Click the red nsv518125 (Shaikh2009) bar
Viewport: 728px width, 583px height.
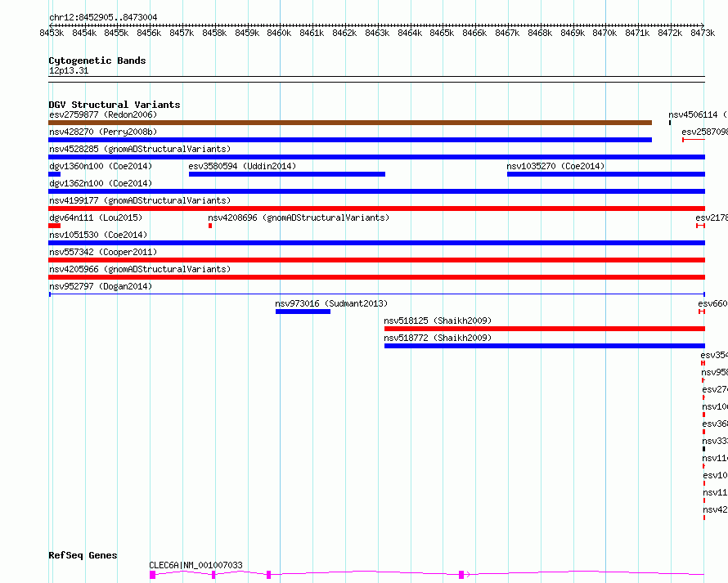tap(544, 329)
